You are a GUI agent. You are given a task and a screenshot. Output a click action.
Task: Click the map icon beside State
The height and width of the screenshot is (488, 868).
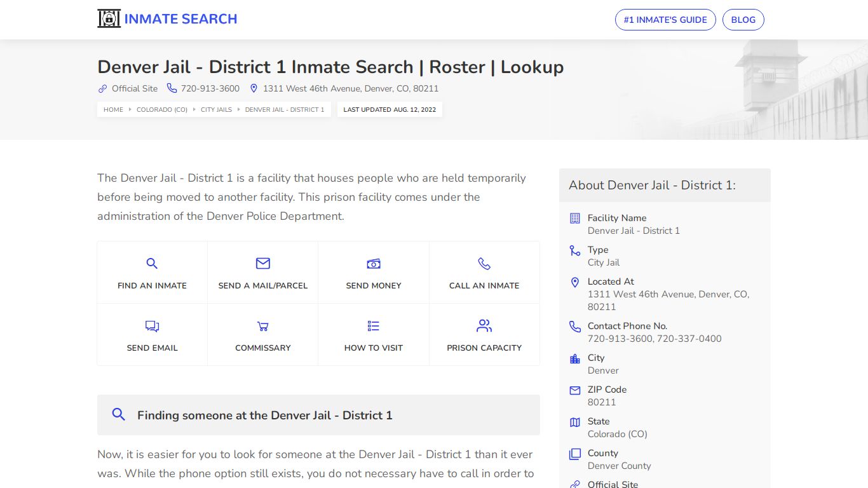pos(575,422)
